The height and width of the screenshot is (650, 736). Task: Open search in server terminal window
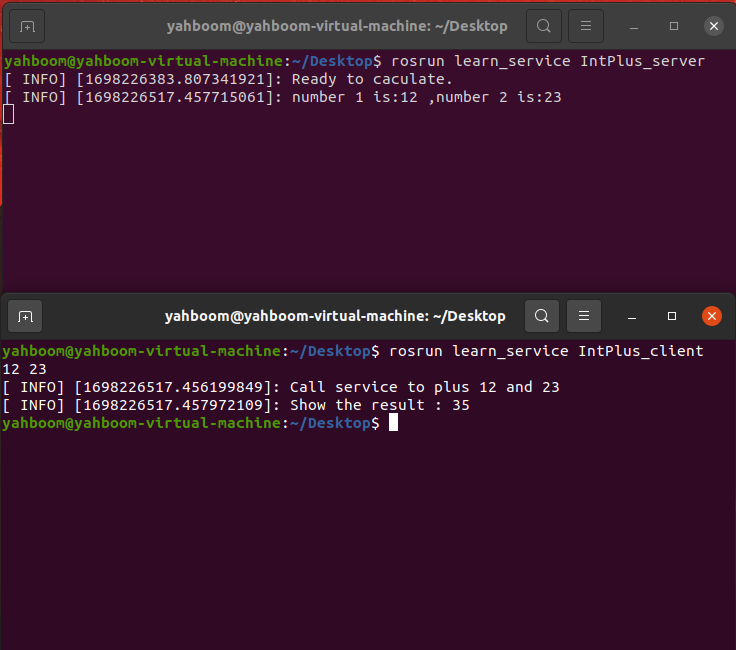(x=544, y=26)
